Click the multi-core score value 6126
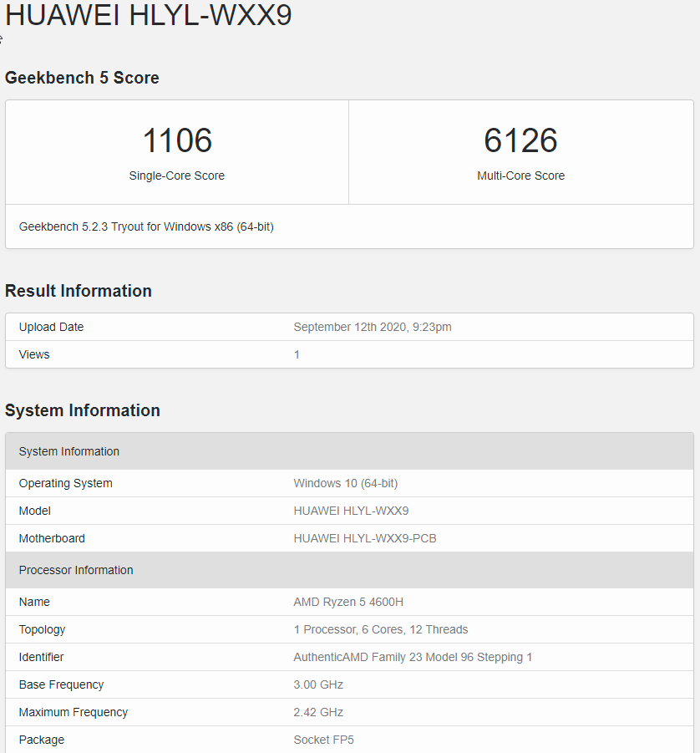This screenshot has height=753, width=700. coord(521,140)
